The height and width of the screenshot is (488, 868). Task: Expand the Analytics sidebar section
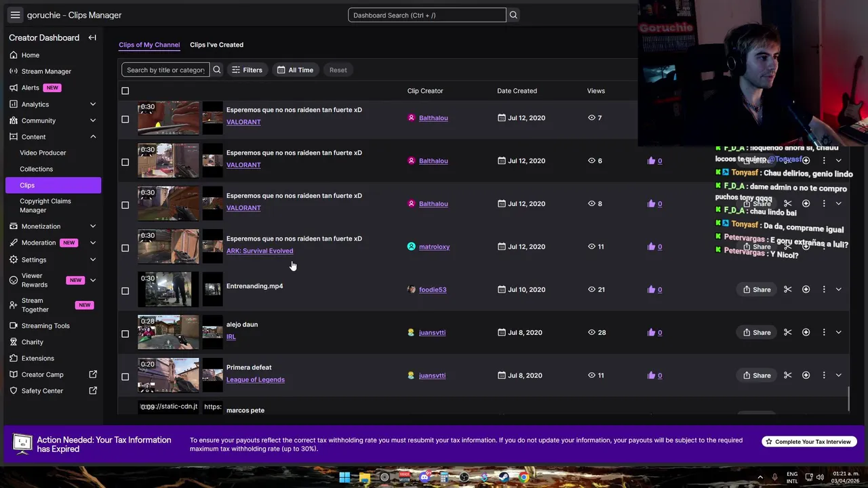click(93, 104)
